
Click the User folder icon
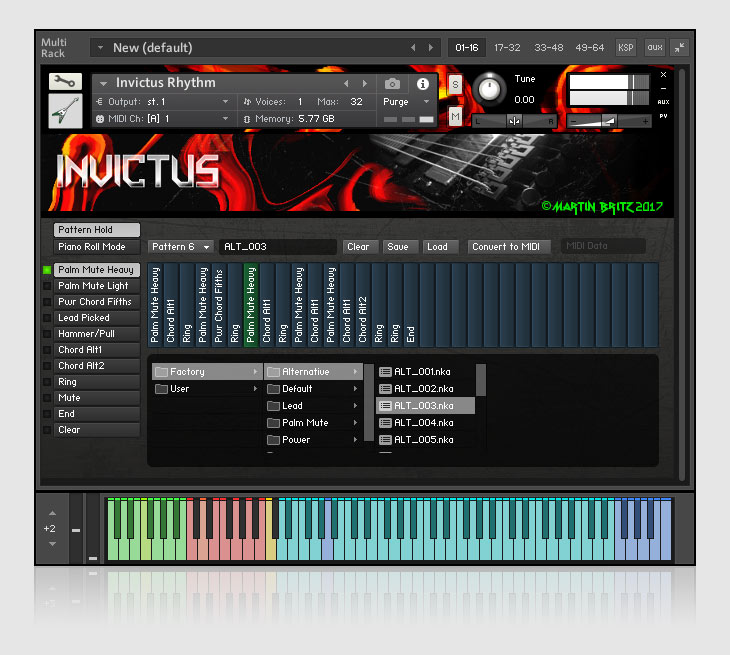[161, 389]
